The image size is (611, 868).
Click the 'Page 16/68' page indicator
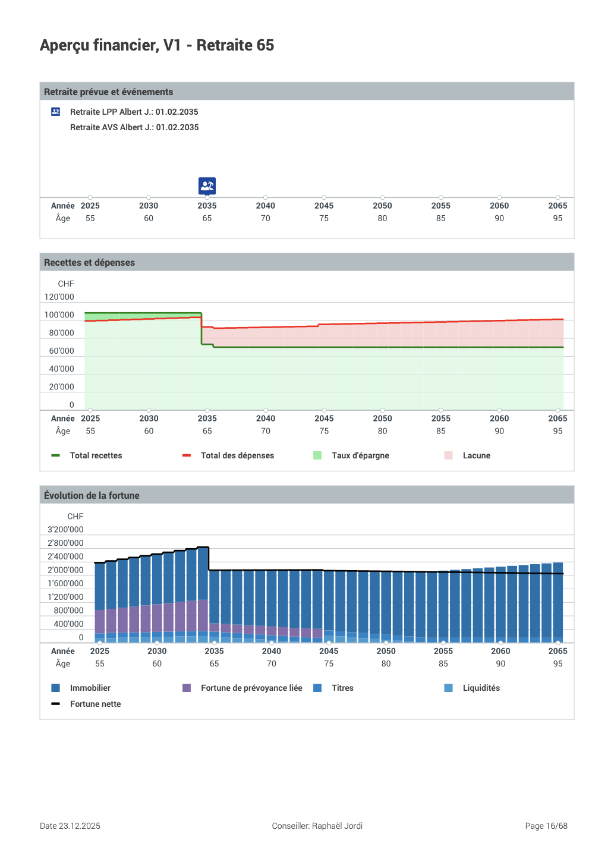(546, 826)
